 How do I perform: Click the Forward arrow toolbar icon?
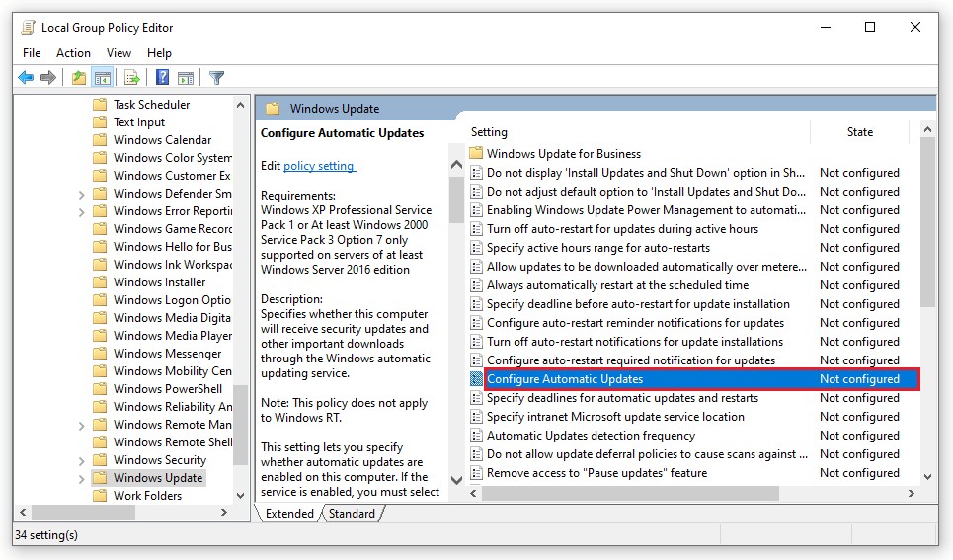[x=47, y=78]
